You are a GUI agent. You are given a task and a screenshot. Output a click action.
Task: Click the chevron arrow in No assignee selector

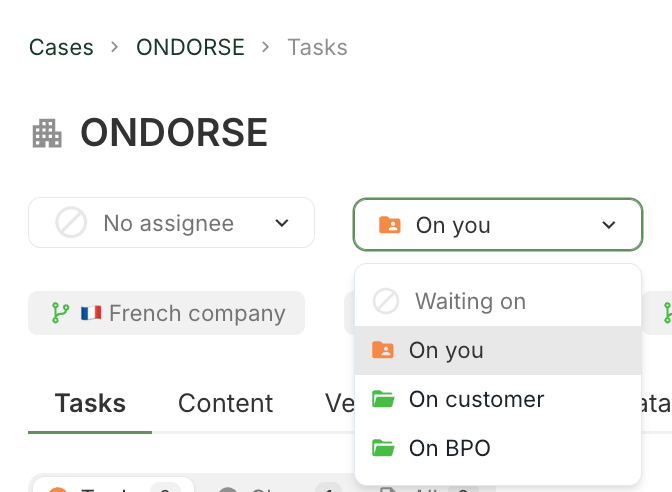(282, 223)
